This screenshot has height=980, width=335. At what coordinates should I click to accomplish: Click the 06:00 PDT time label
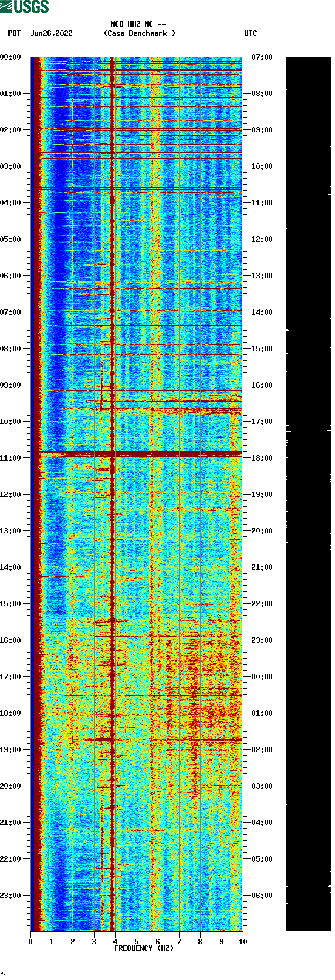pyautogui.click(x=11, y=276)
